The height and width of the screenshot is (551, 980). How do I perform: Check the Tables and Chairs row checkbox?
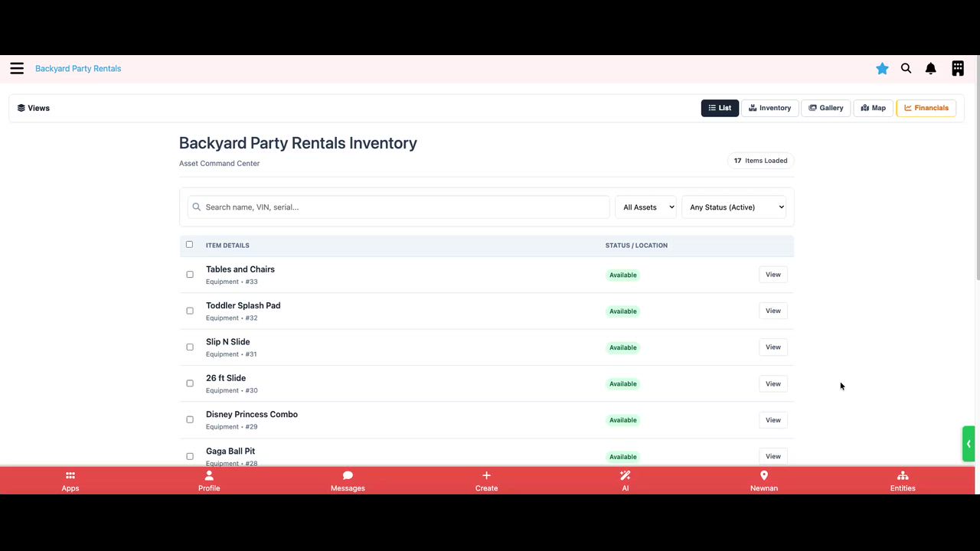[190, 275]
